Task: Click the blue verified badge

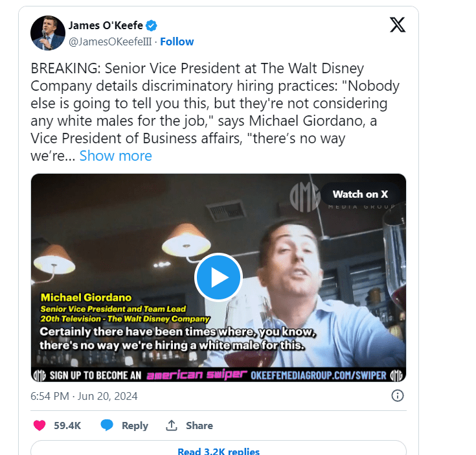Action: pyautogui.click(x=151, y=25)
